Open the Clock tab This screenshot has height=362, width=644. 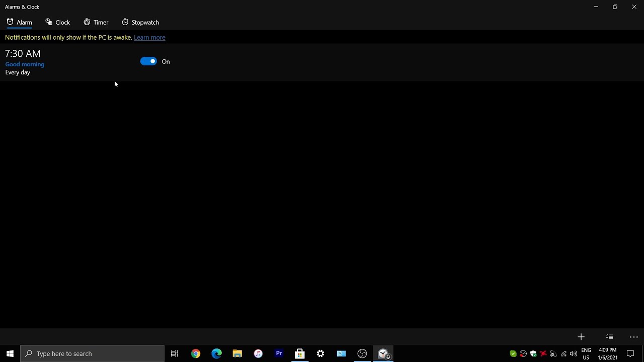[58, 22]
